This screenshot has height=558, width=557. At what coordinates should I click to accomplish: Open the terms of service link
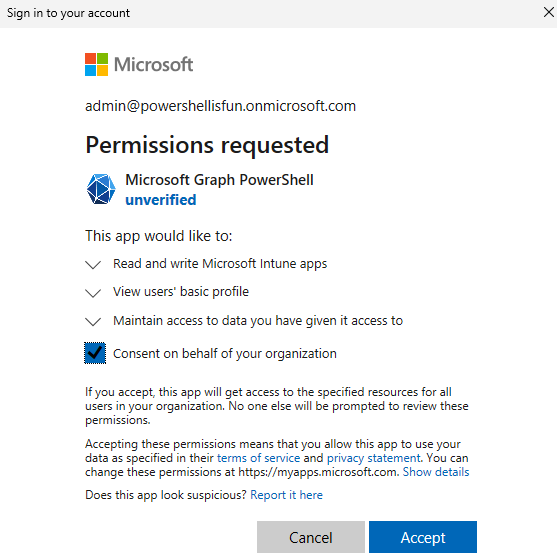(x=258, y=458)
